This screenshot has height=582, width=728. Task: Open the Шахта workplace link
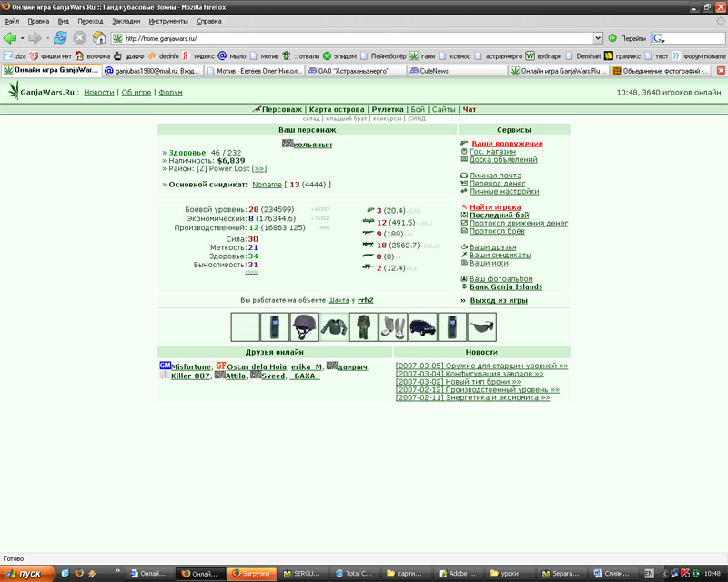tap(339, 300)
